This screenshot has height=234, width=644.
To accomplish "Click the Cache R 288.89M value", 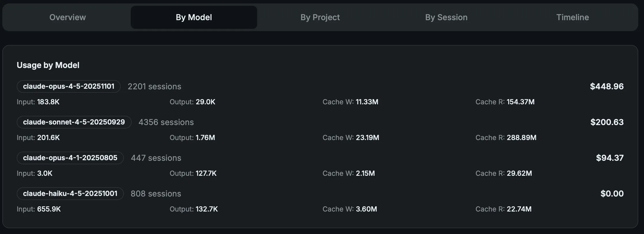I will tap(521, 138).
